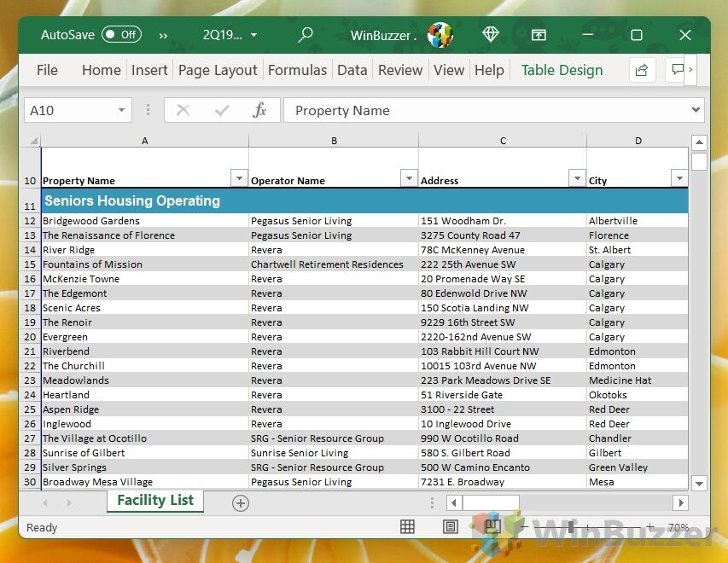Select the Medicine Hat cell
The image size is (728, 563).
638,380
